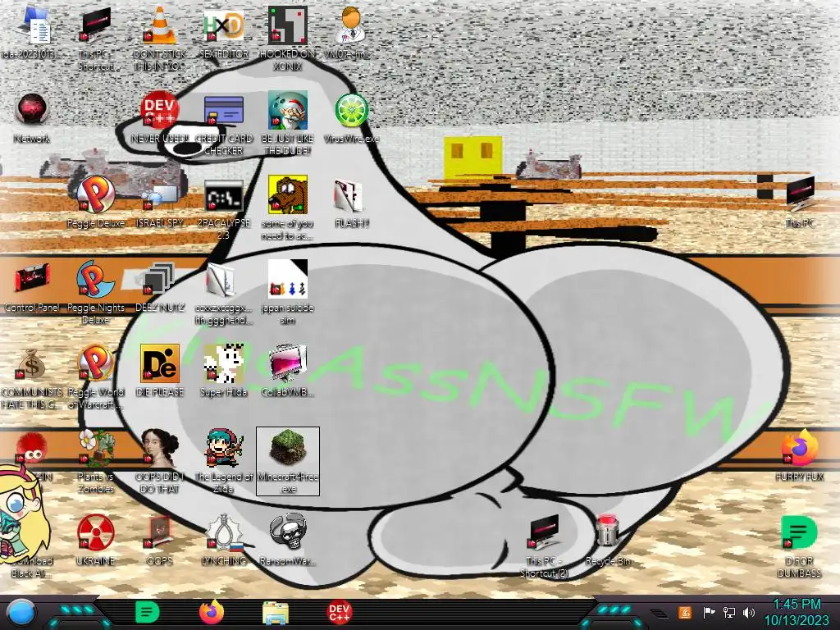Open Peggle World of Warcraft icon
840x630 pixels.
tap(95, 377)
